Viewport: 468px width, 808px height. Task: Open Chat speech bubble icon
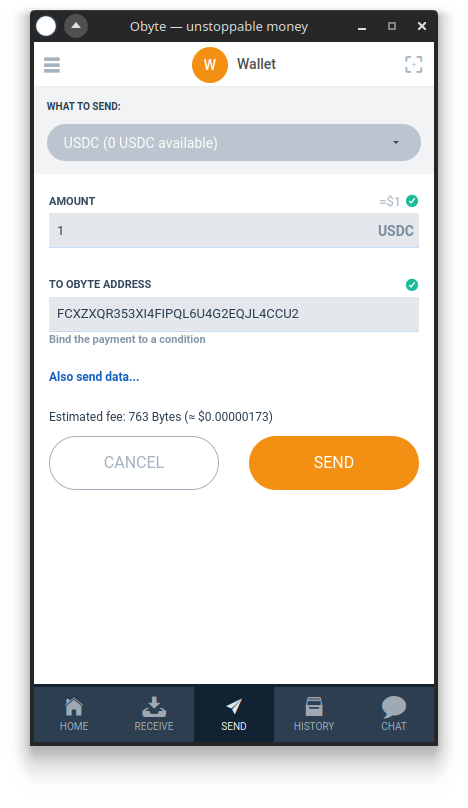pyautogui.click(x=394, y=706)
